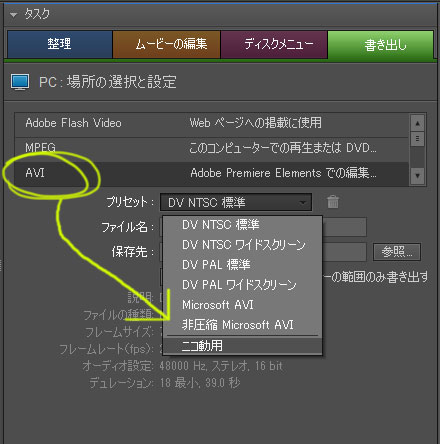Viewport: 440px width, 444px height.
Task: Select the 書き出し tab
Action: pyautogui.click(x=381, y=44)
